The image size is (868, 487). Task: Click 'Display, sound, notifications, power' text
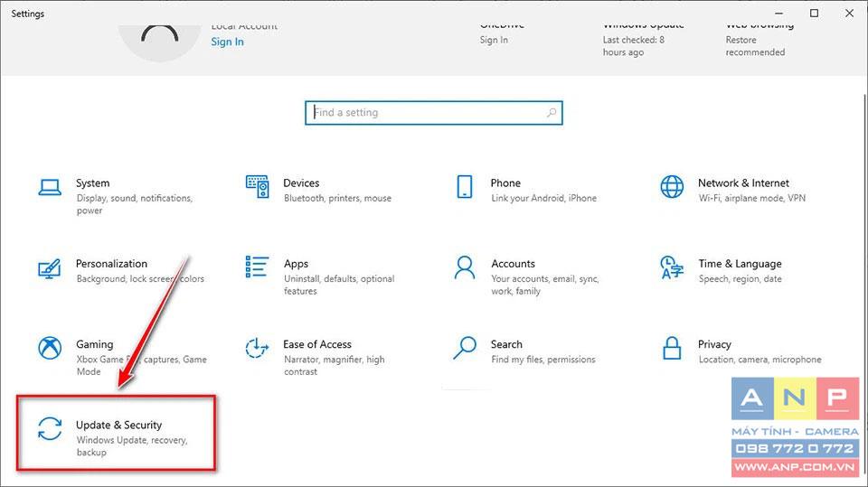pyautogui.click(x=135, y=204)
